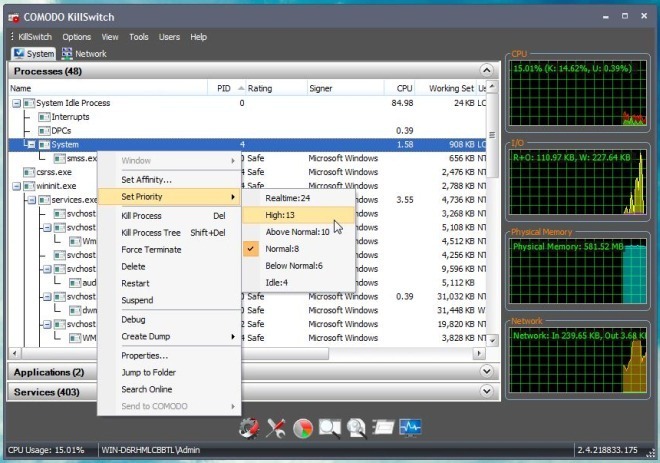Image resolution: width=660 pixels, height=463 pixels.
Task: Click the gear with red arrow toolbar icon
Action: click(x=249, y=428)
